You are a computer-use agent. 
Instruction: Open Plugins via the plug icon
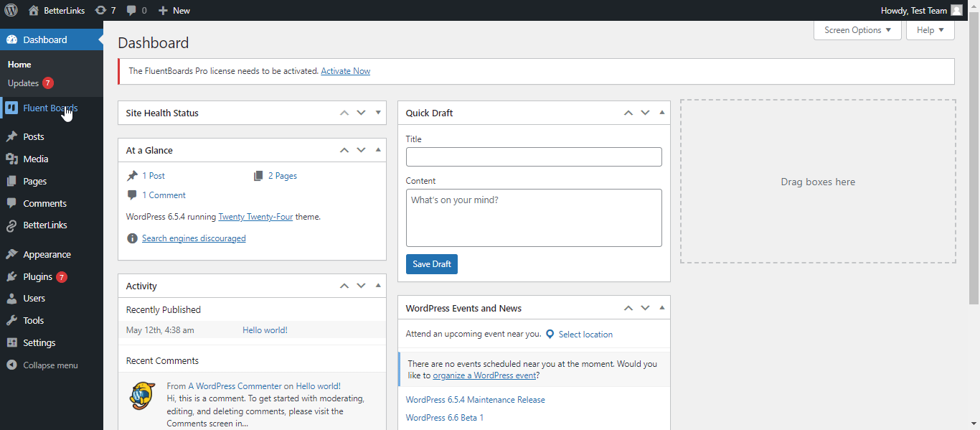pyautogui.click(x=12, y=276)
